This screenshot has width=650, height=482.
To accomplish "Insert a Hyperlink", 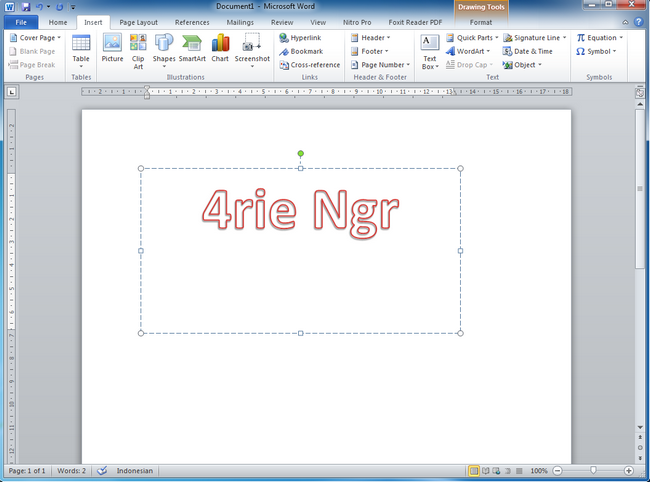I will (x=301, y=38).
